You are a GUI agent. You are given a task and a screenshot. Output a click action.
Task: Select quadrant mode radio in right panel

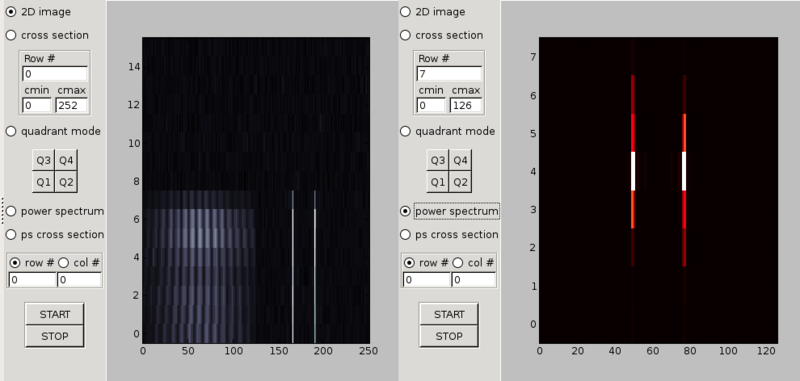(x=405, y=131)
